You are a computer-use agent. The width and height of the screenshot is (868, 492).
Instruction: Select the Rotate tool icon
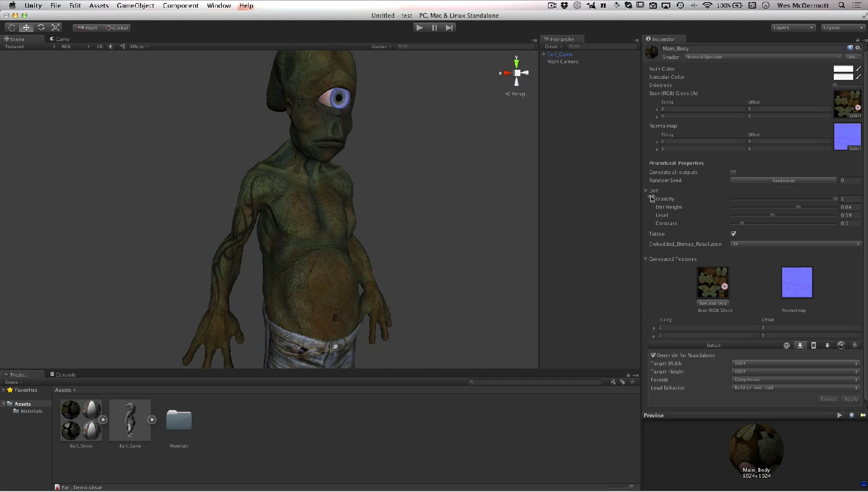41,28
